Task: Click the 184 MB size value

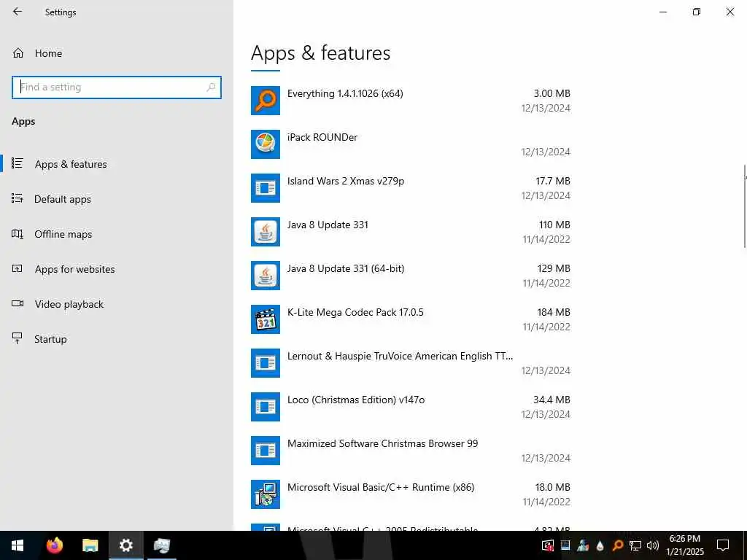Action: pos(554,312)
